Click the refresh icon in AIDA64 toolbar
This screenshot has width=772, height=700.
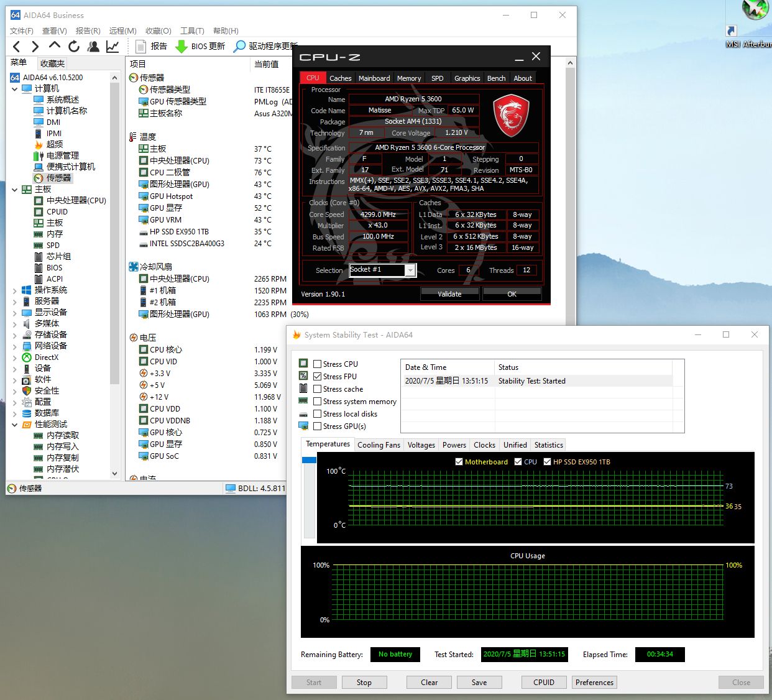[74, 46]
